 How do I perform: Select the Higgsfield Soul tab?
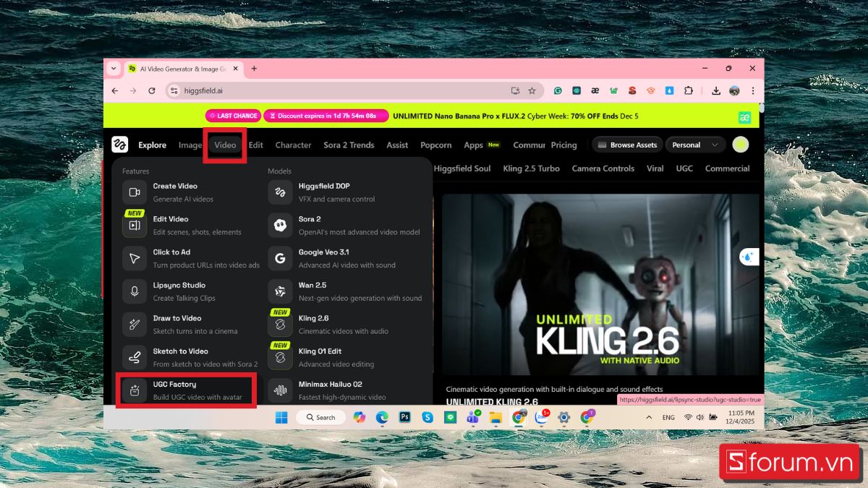462,168
